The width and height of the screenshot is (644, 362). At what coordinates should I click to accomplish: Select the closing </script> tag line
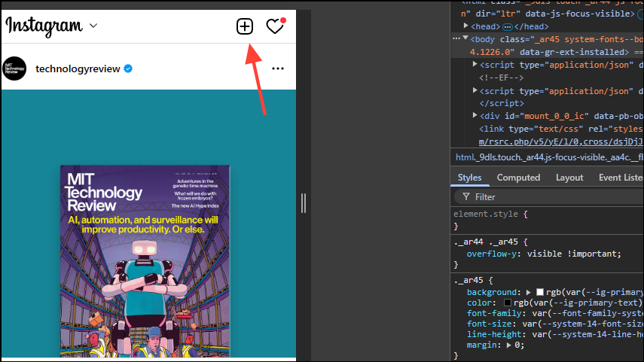pos(502,103)
